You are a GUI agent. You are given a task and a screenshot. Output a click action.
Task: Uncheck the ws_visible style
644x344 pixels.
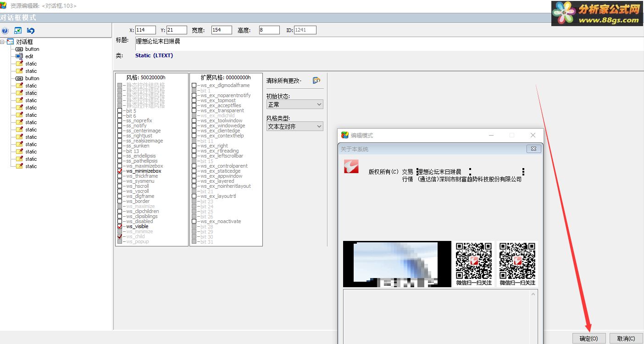[120, 226]
